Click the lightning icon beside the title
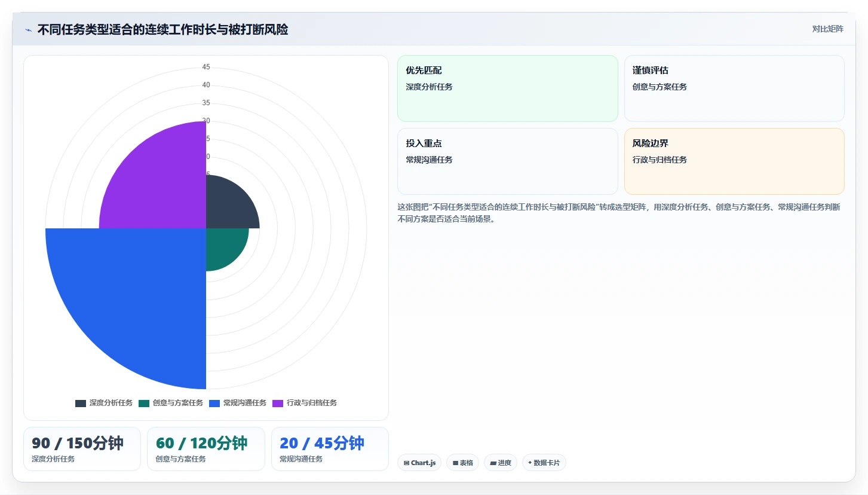The width and height of the screenshot is (868, 495). 28,30
